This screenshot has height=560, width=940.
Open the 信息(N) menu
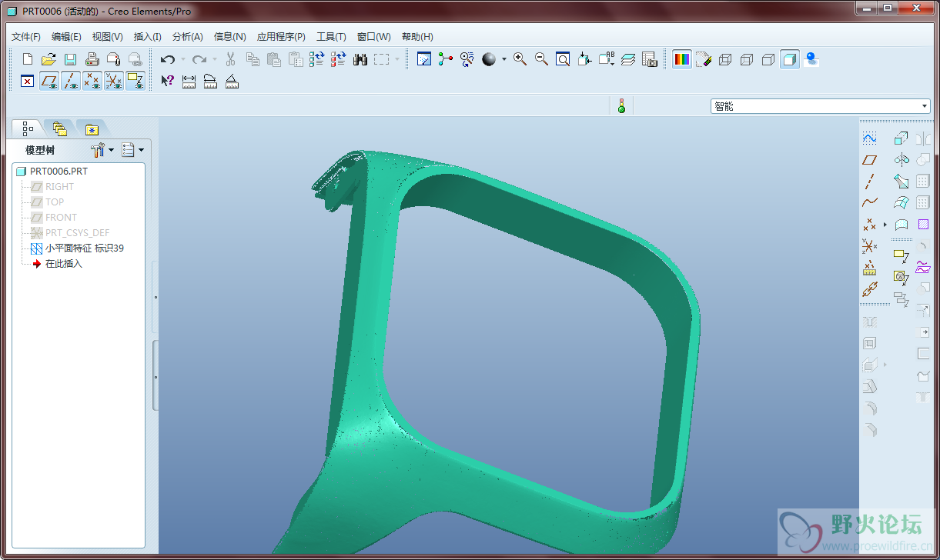[x=229, y=37]
